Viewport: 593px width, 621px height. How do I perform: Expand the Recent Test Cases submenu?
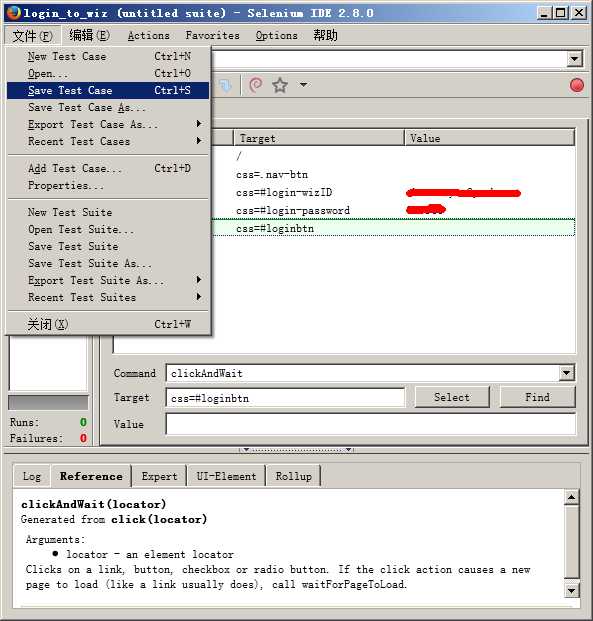(x=199, y=141)
